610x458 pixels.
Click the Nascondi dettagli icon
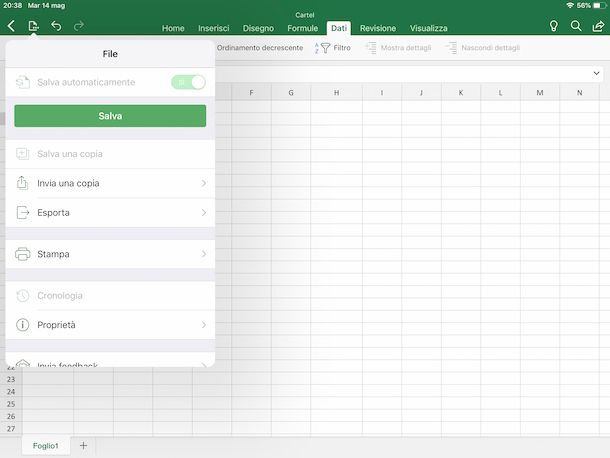pos(451,48)
